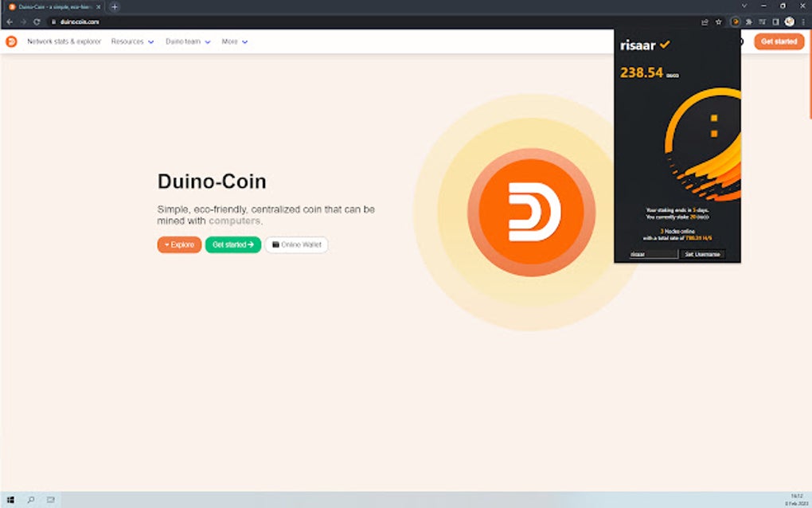Go back to the previous page
Screen dimensions: 812x508
(10, 21)
